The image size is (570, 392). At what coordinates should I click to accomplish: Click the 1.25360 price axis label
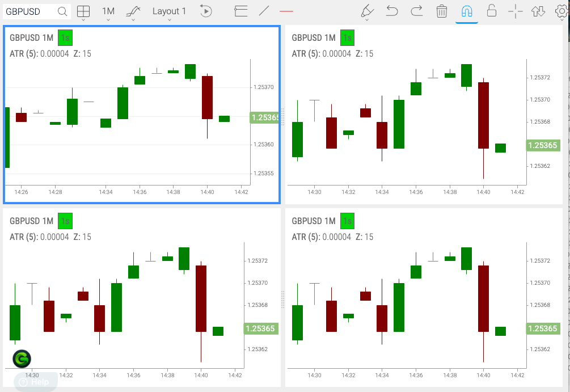(264, 145)
